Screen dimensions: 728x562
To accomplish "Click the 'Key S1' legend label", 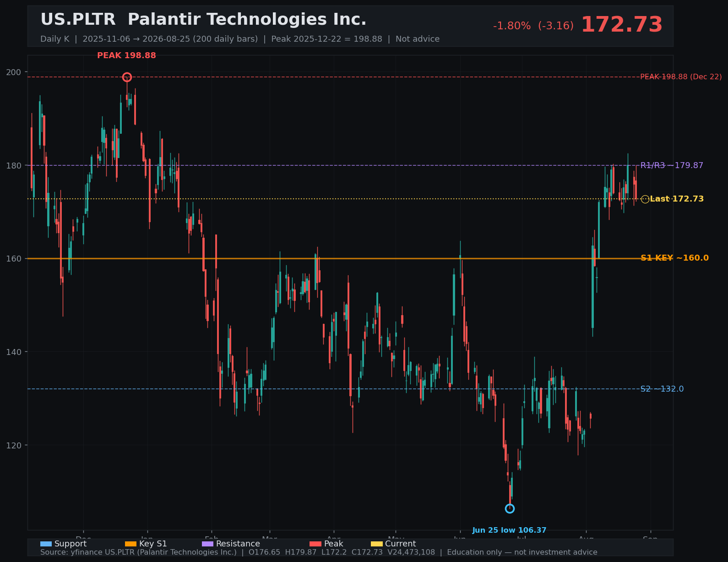I will [x=153, y=544].
